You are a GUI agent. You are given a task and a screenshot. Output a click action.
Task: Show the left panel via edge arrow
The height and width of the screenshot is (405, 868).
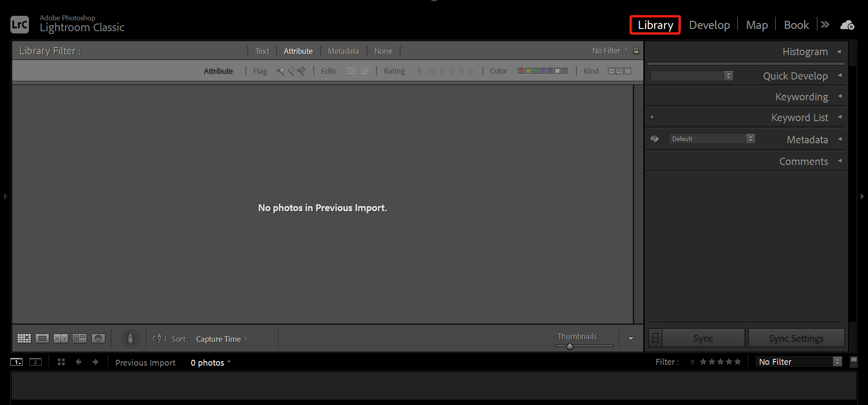[5, 196]
